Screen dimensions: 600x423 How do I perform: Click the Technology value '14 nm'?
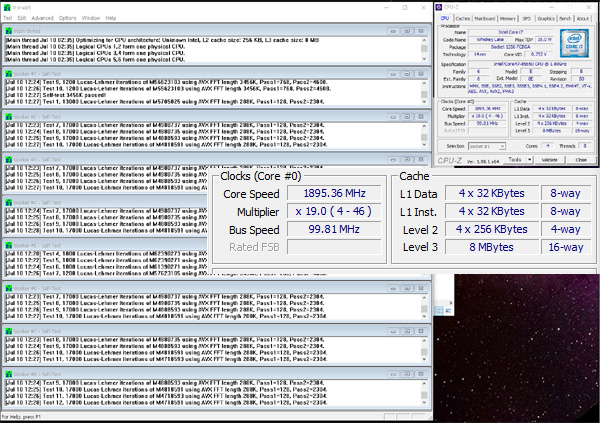pos(480,54)
